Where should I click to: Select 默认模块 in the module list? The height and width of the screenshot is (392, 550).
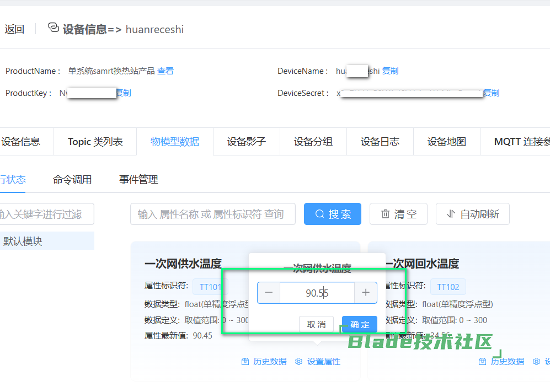pos(23,241)
